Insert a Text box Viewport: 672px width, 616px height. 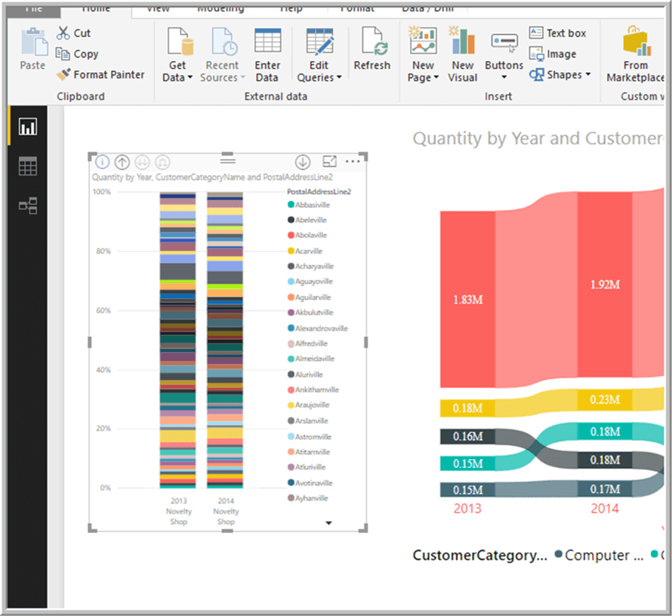(557, 33)
